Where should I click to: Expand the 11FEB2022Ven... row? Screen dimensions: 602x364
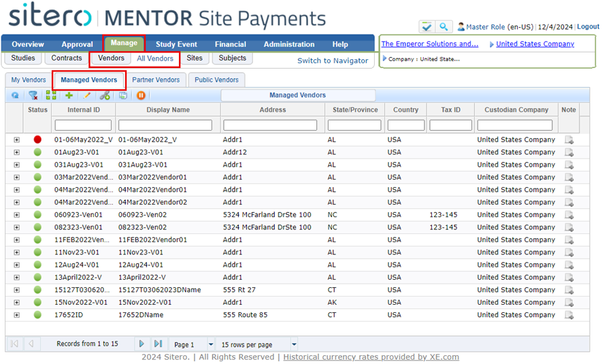(16, 240)
